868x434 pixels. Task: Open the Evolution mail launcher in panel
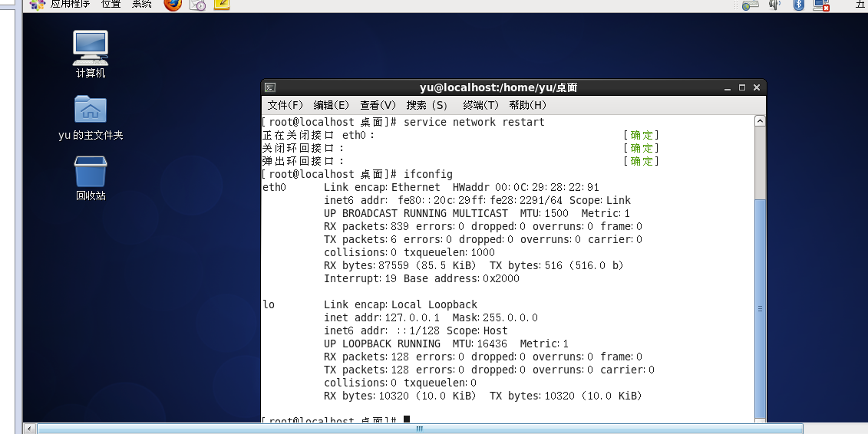tap(198, 5)
